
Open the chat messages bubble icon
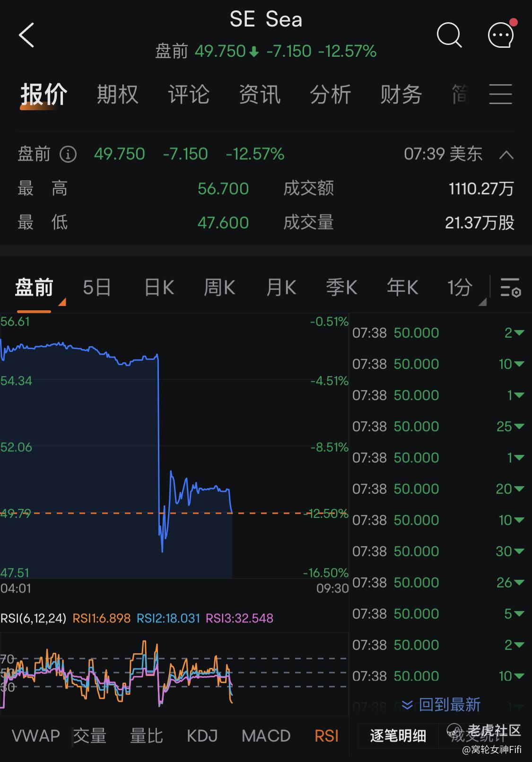tap(501, 34)
